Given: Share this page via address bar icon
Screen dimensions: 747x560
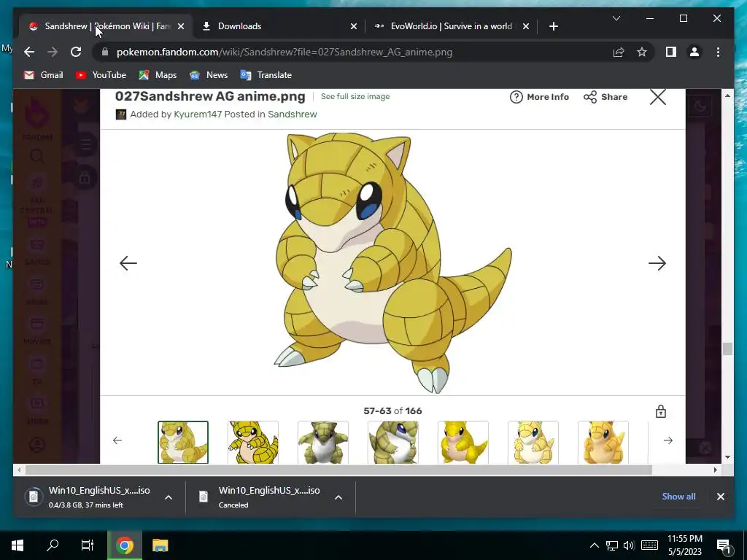Looking at the screenshot, I should pos(619,52).
